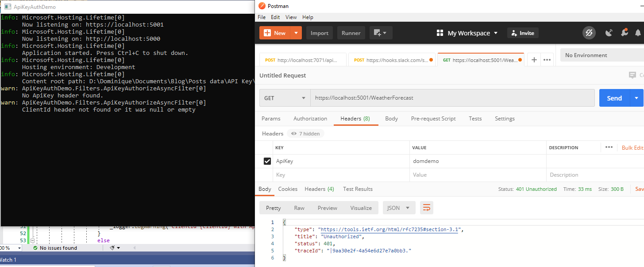Switch to the request Body tab

(391, 119)
